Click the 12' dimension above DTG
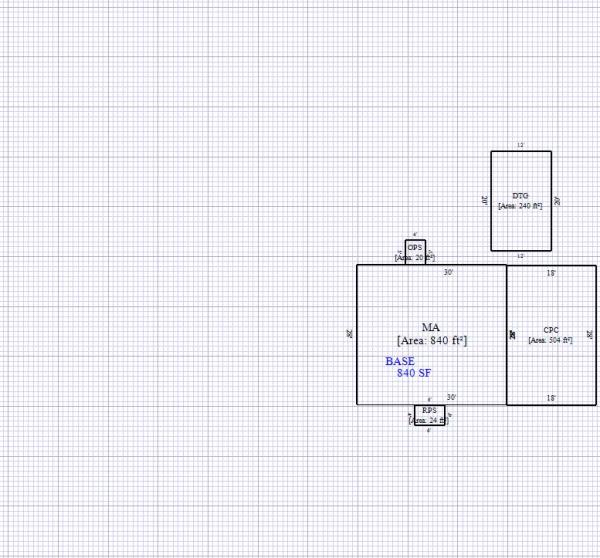600x558 pixels. [520, 146]
